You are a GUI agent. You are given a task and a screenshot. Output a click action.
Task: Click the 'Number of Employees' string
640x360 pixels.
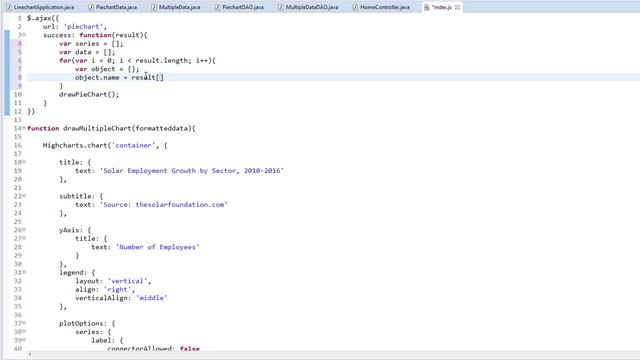coord(158,247)
